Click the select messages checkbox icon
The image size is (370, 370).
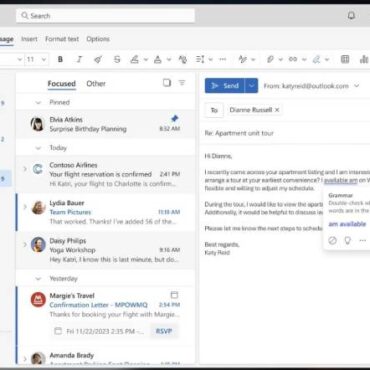pyautogui.click(x=167, y=83)
